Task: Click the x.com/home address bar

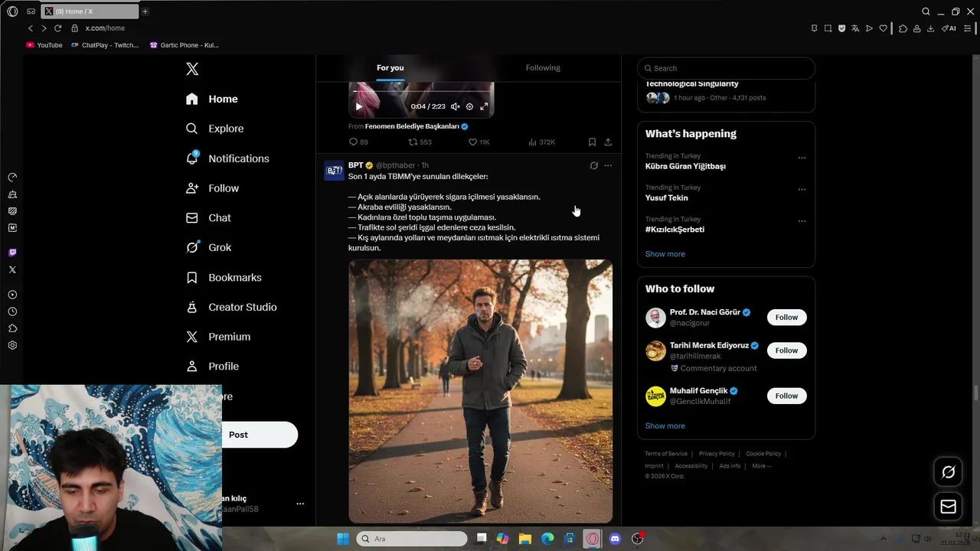Action: pos(105,28)
